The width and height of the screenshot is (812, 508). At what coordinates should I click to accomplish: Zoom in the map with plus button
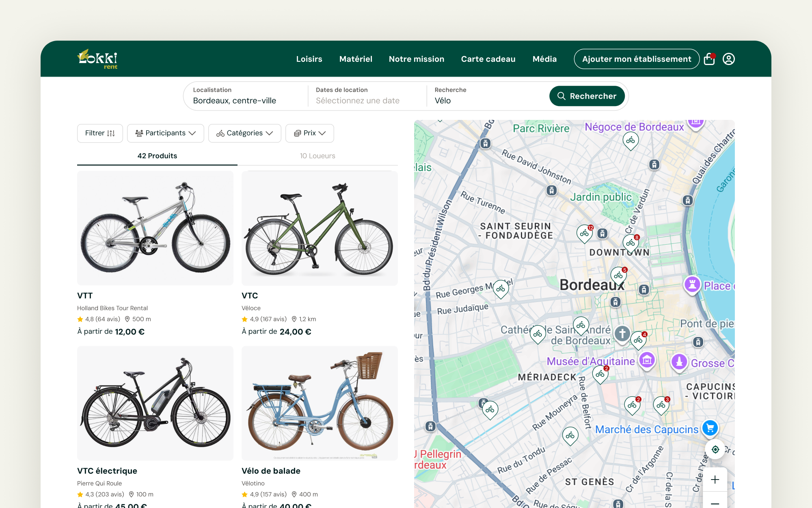[715, 480]
